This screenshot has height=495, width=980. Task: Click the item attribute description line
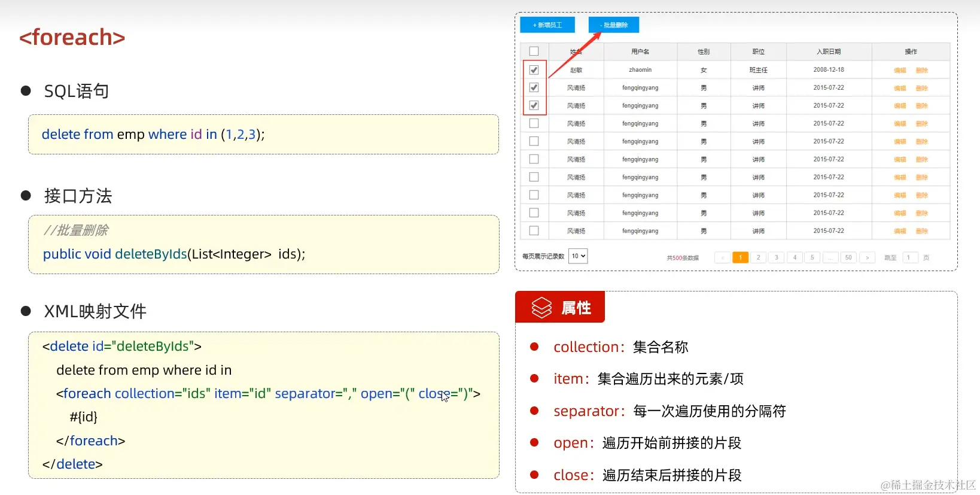click(x=649, y=379)
